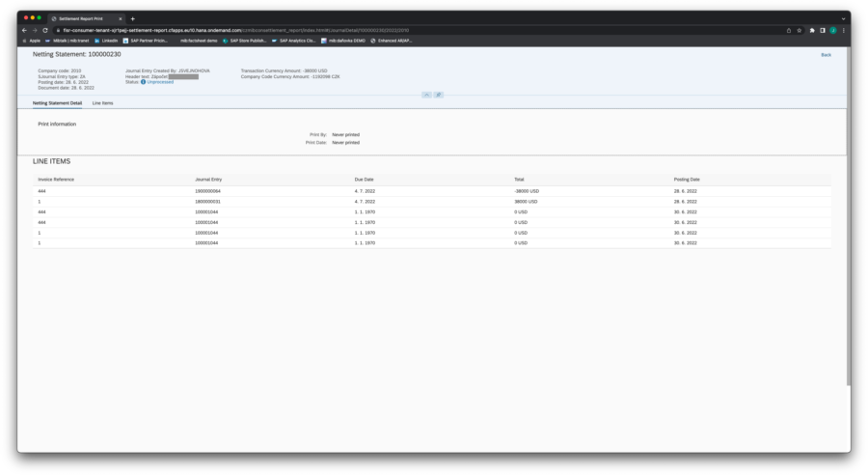Click the Back link on the page
868x475 pixels.
826,55
